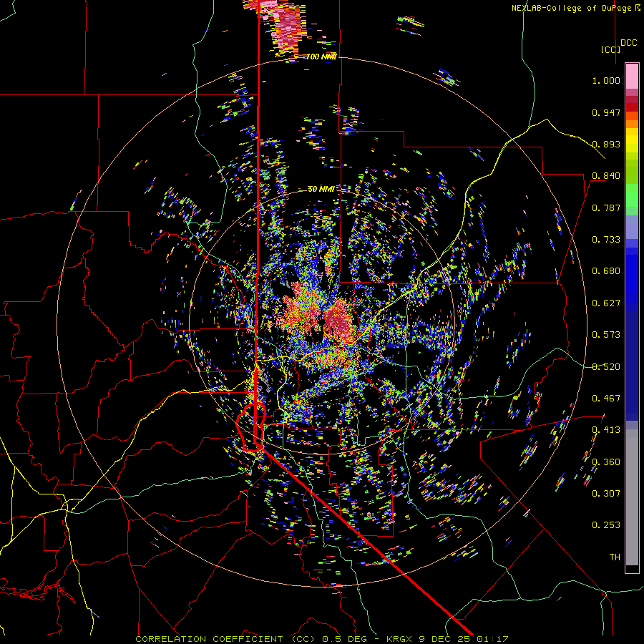Click the 0.893 scale value
The width and height of the screenshot is (644, 644).
(x=606, y=144)
